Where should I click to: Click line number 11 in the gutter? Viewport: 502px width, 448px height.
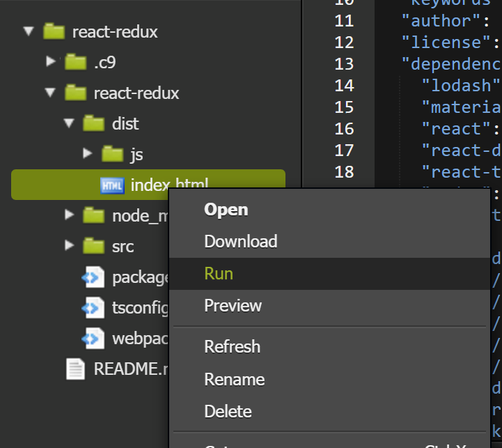[344, 21]
